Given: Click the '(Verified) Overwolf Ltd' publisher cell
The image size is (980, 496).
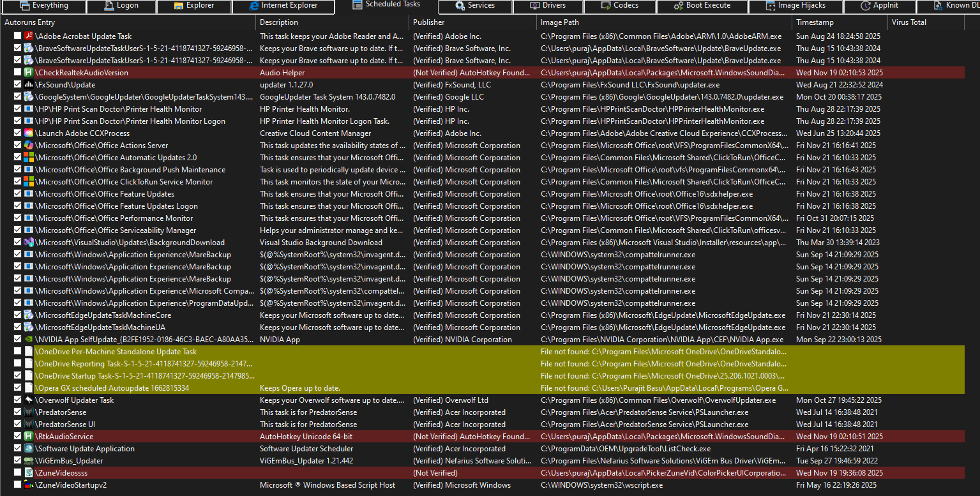Looking at the screenshot, I should click(451, 400).
